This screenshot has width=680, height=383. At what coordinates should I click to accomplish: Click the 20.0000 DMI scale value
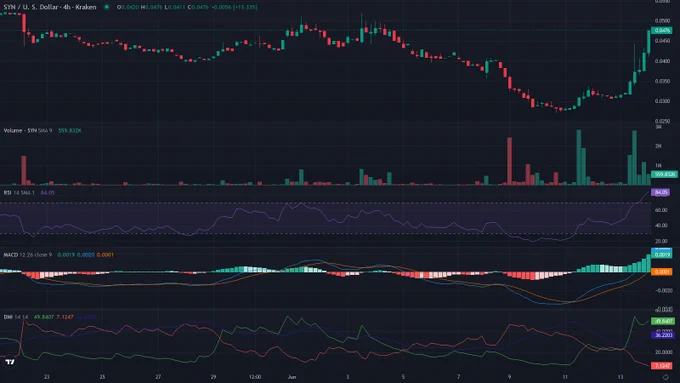(x=664, y=352)
